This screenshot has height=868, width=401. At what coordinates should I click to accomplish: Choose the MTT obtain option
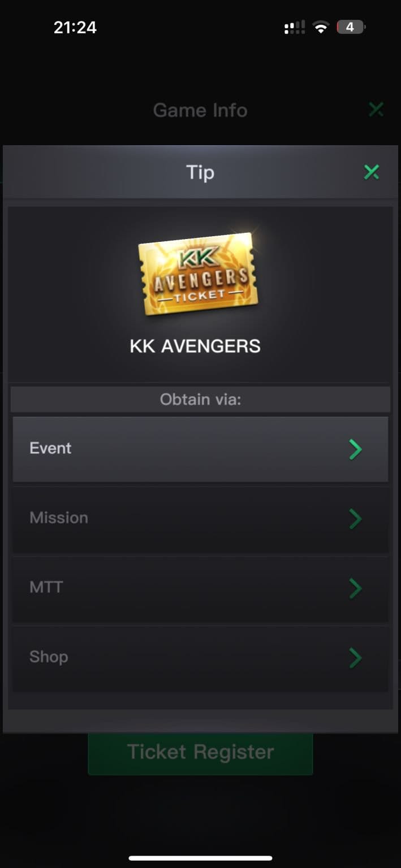(x=200, y=589)
